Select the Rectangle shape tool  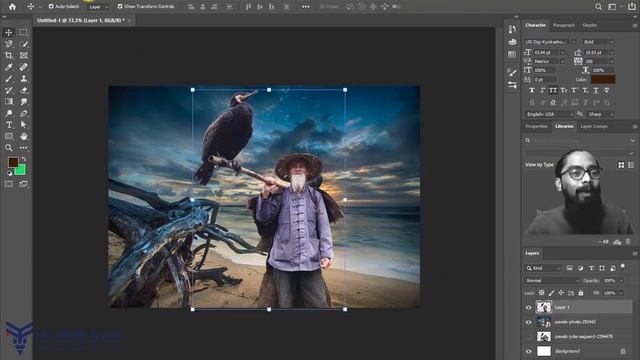[x=9, y=136]
